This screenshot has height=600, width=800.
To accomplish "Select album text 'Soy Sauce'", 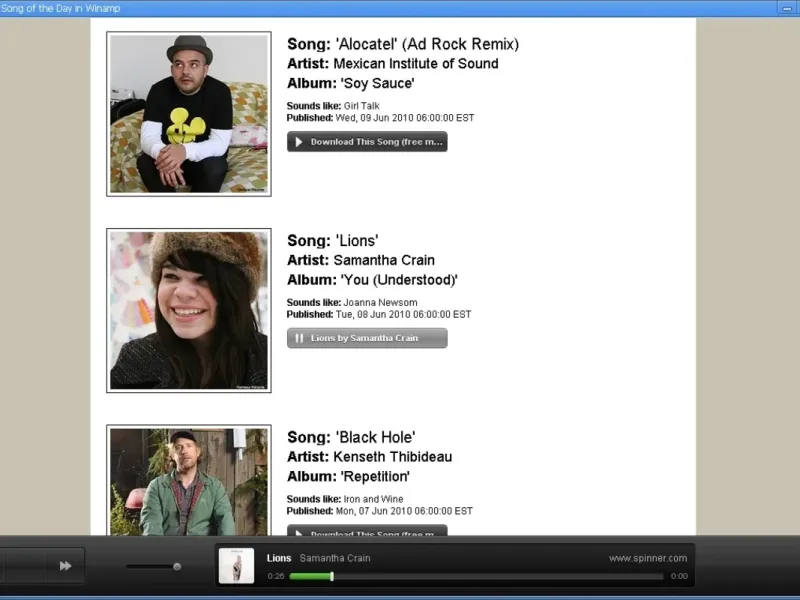I will (x=377, y=83).
